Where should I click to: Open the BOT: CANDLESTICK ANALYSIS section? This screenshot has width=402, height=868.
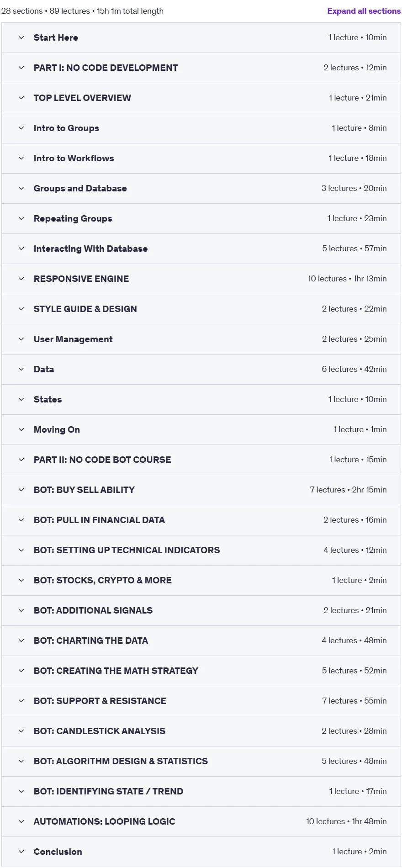tap(201, 731)
